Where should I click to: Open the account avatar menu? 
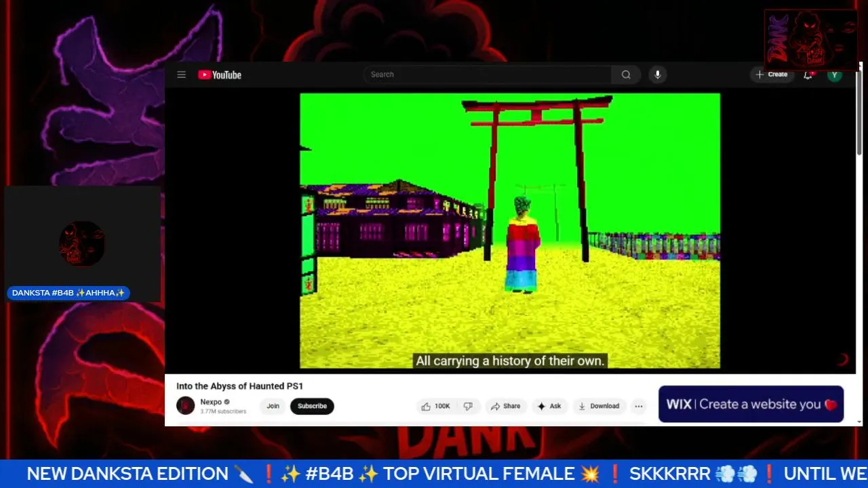point(835,75)
